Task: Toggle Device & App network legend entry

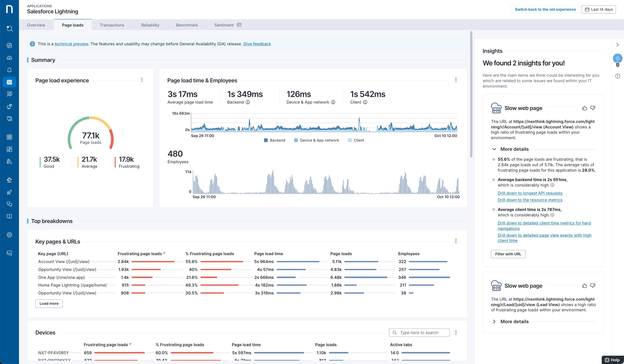Action: 317,140
